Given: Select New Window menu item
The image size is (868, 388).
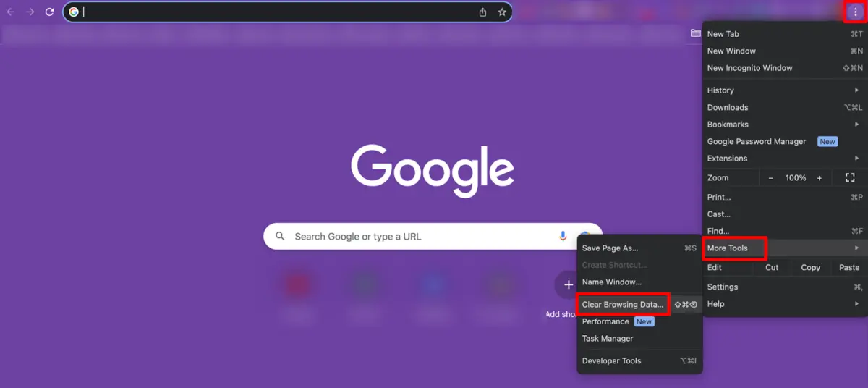Looking at the screenshot, I should [785, 51].
